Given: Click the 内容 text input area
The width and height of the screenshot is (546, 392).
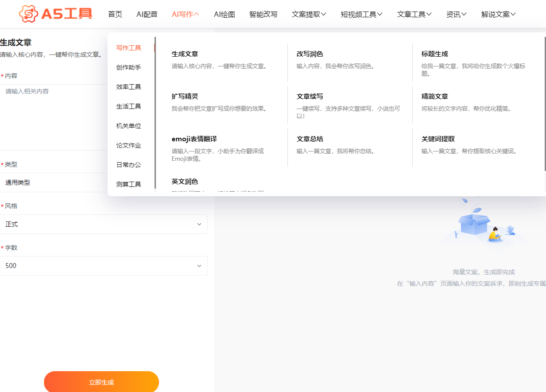Looking at the screenshot, I should [x=54, y=117].
